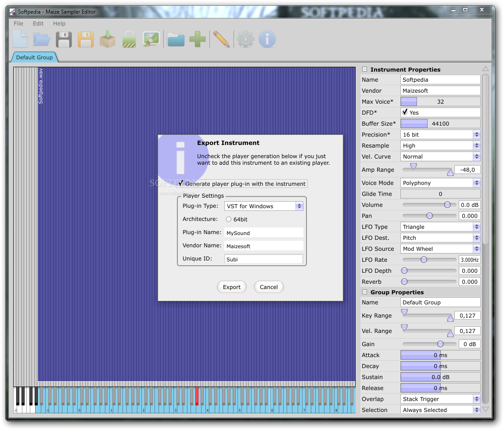Click the LFO Depth slider handle

tap(404, 271)
